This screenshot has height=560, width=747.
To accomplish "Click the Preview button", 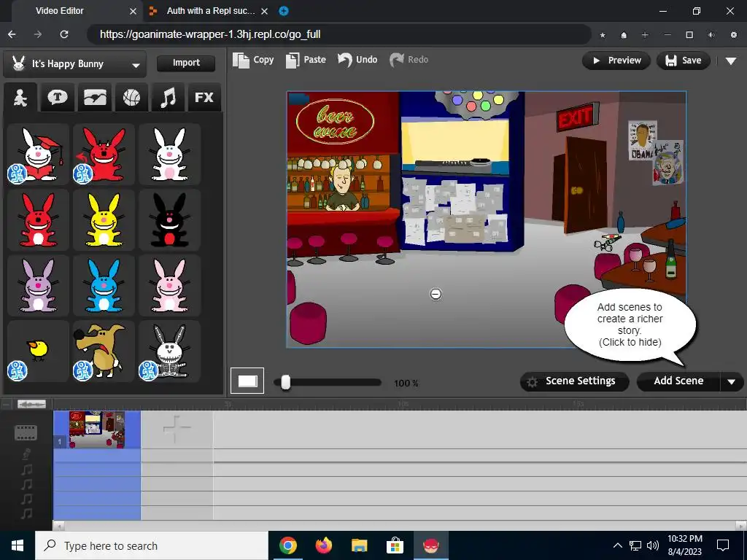I will click(x=616, y=61).
